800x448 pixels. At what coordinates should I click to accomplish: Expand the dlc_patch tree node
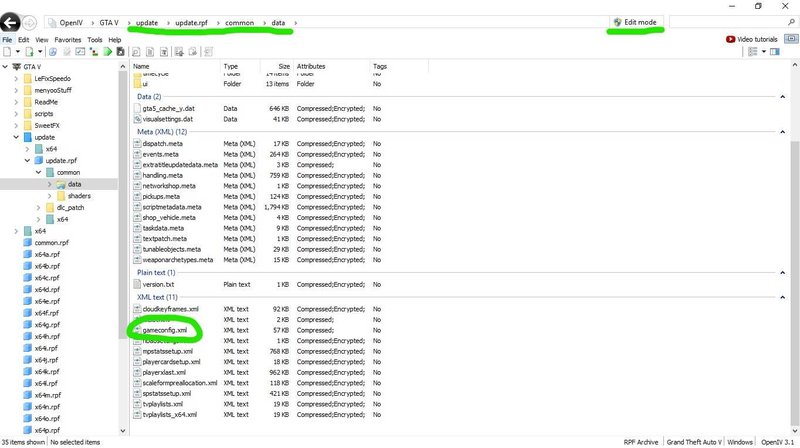tap(39, 208)
